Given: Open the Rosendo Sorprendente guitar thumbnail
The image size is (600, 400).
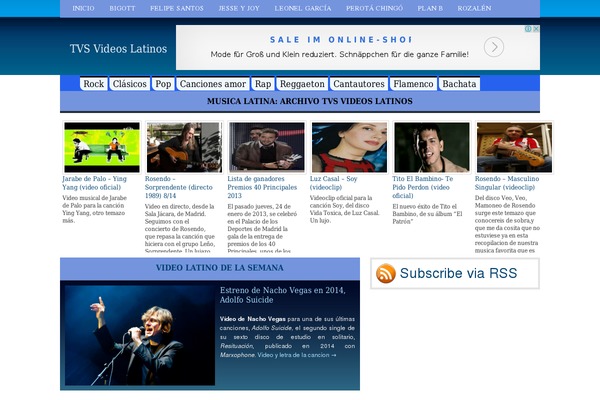Looking at the screenshot, I should (184, 147).
